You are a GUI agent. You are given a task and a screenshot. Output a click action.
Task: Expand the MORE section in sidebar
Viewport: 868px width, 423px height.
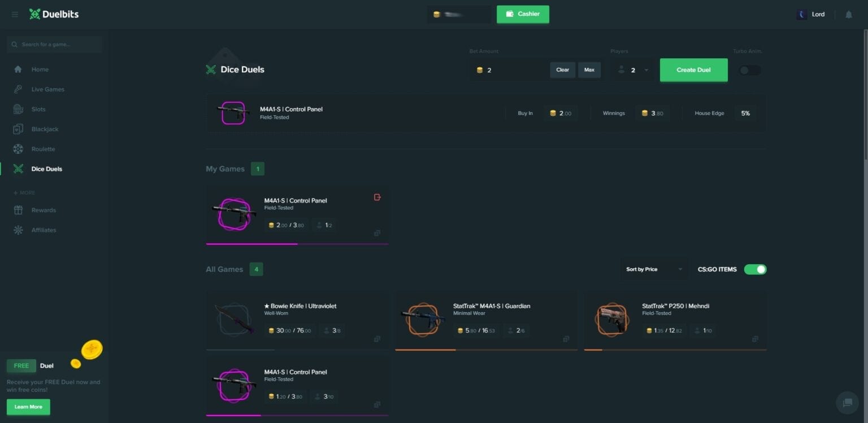pos(24,193)
